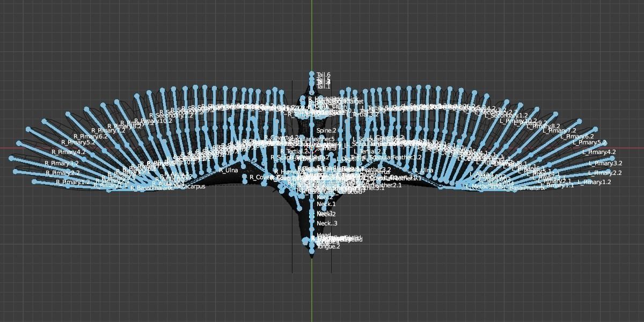644x322 pixels.
Task: Click the R_Pimary.2.2 label
Action: click(x=63, y=173)
